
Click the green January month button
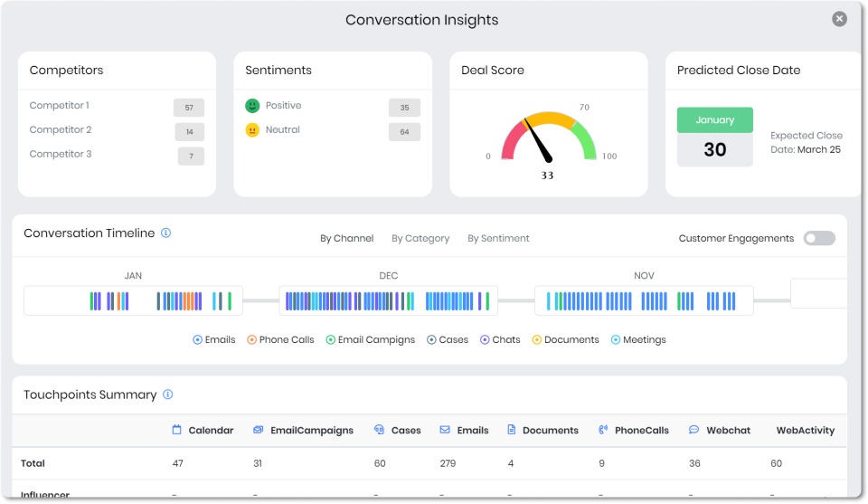[x=714, y=120]
